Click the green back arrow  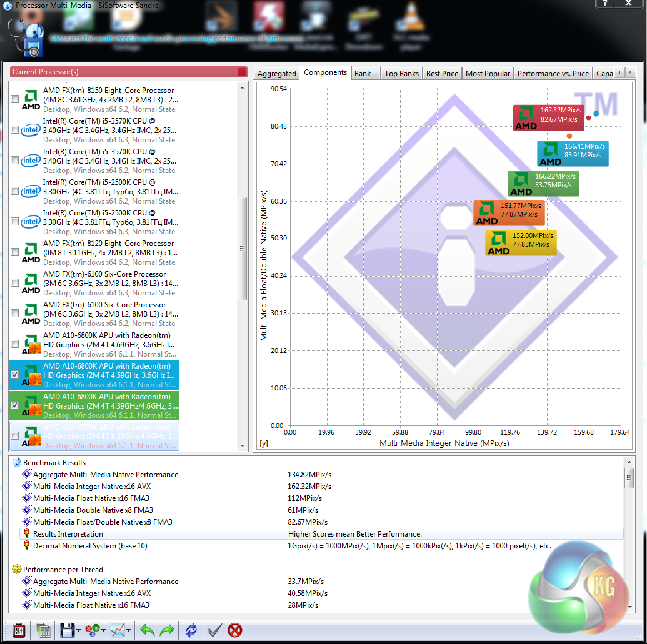point(148,630)
